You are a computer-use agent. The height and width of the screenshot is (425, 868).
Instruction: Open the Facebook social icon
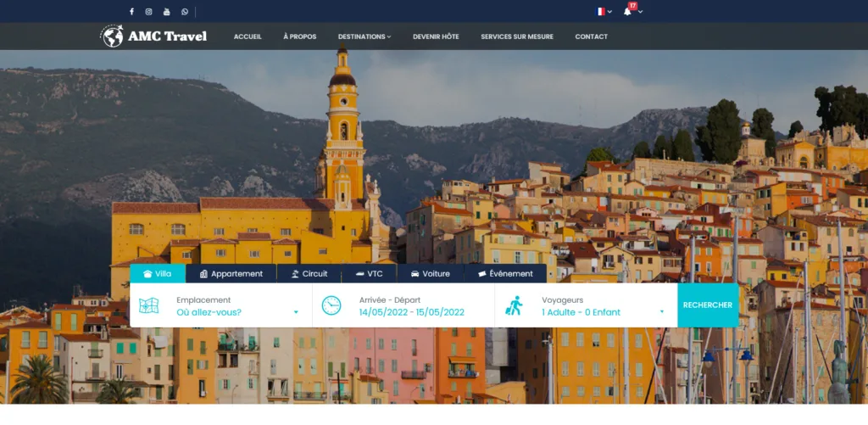pyautogui.click(x=131, y=12)
